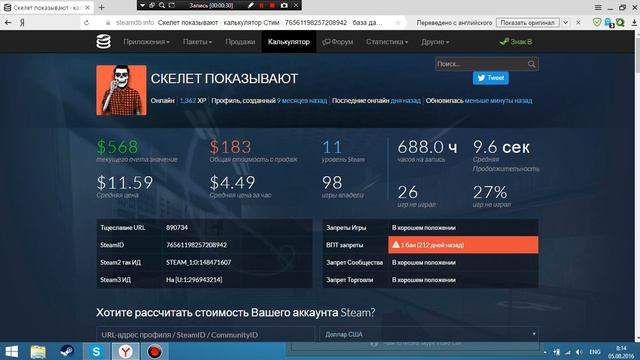The width and height of the screenshot is (640, 360).
Task: Dismiss the translation bar with X
Action: click(x=578, y=23)
